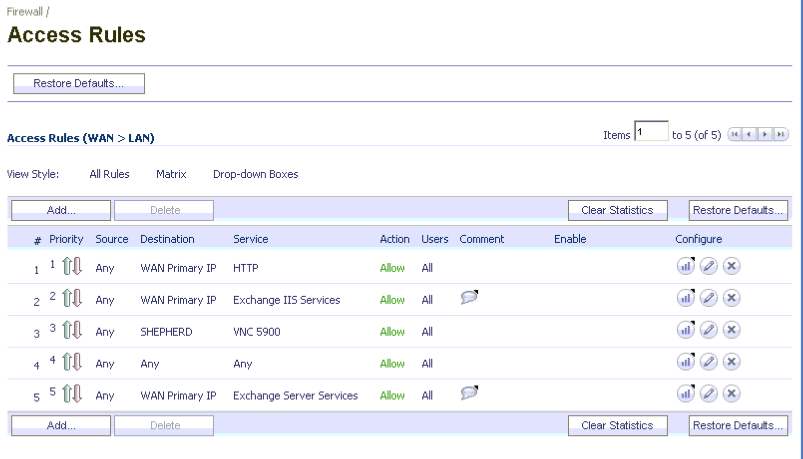Delete the HTTP access rule
The height and width of the screenshot is (459, 803).
point(731,266)
